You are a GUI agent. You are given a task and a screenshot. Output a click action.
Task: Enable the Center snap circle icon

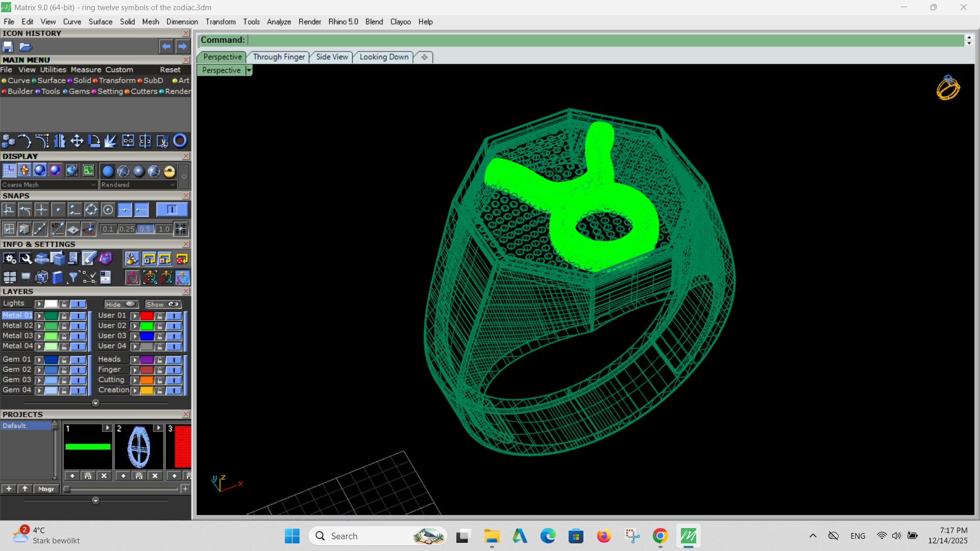tap(108, 210)
